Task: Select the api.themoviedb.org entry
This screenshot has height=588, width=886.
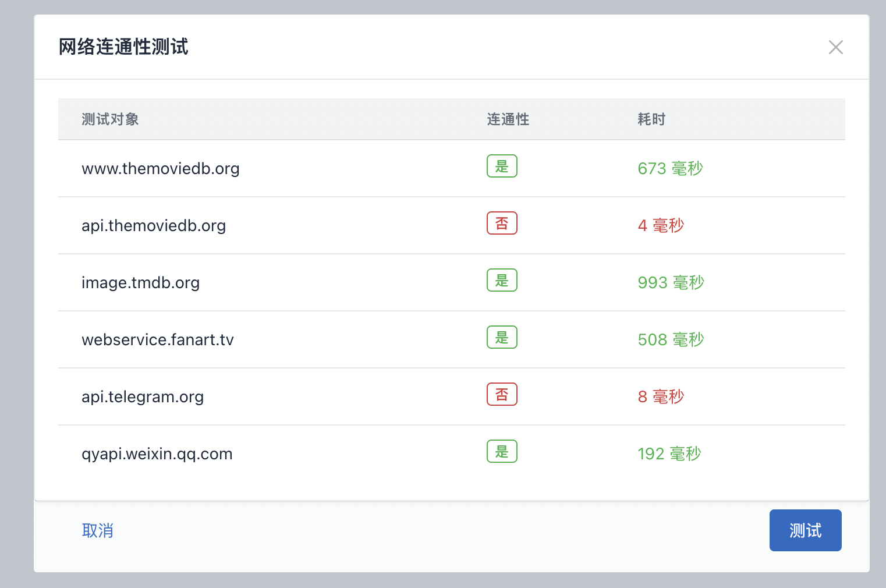Action: coord(154,225)
